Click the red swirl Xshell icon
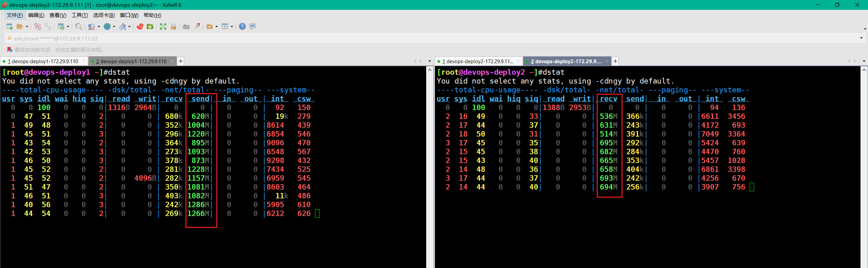This screenshot has height=268, width=868. [140, 26]
